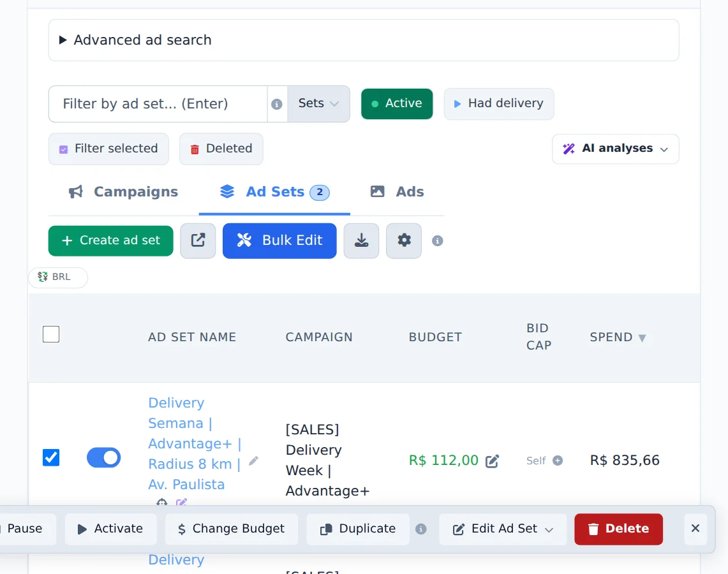
Task: Click the BRL currency conversion badge
Action: (58, 277)
